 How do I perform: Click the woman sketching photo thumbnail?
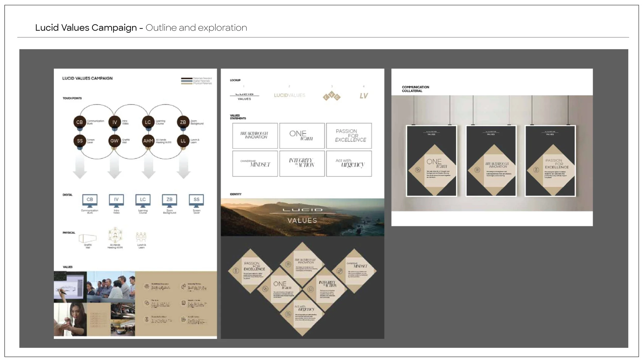[x=70, y=319]
